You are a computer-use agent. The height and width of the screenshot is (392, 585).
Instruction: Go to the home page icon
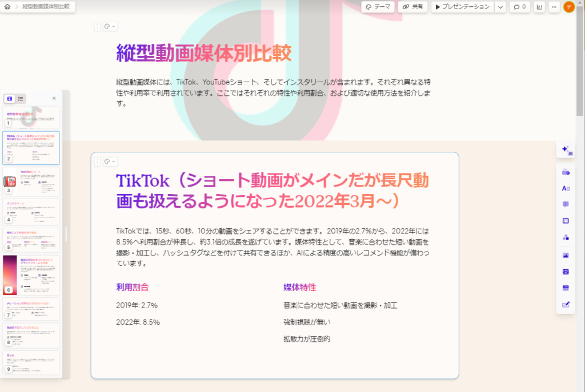click(7, 6)
